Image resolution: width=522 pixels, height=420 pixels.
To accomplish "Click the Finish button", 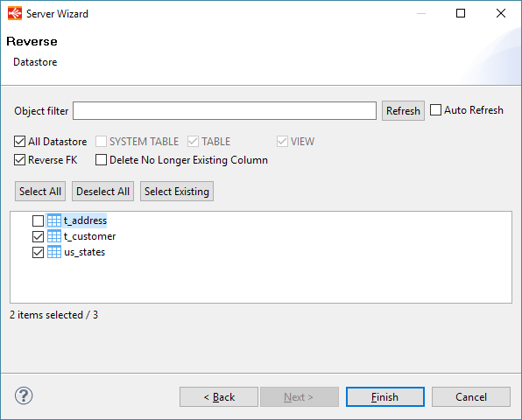I will click(385, 396).
